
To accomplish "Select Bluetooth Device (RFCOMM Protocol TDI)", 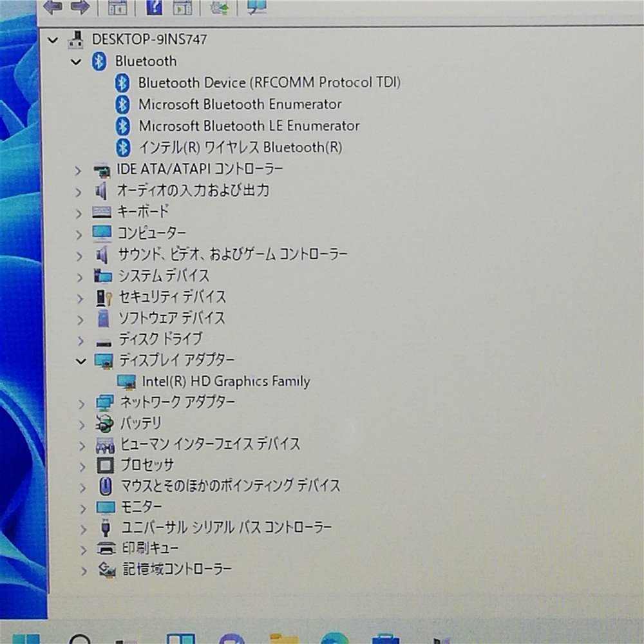I will pos(269,82).
